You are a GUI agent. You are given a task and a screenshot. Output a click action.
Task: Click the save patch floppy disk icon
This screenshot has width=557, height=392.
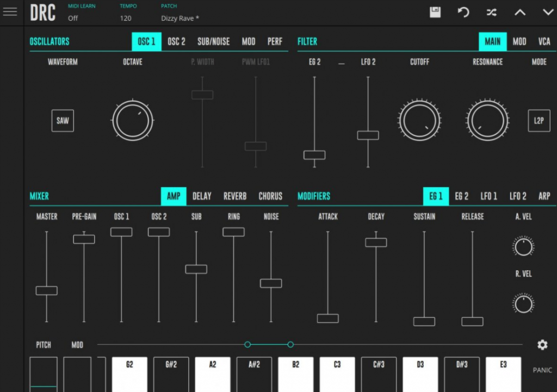coord(435,12)
